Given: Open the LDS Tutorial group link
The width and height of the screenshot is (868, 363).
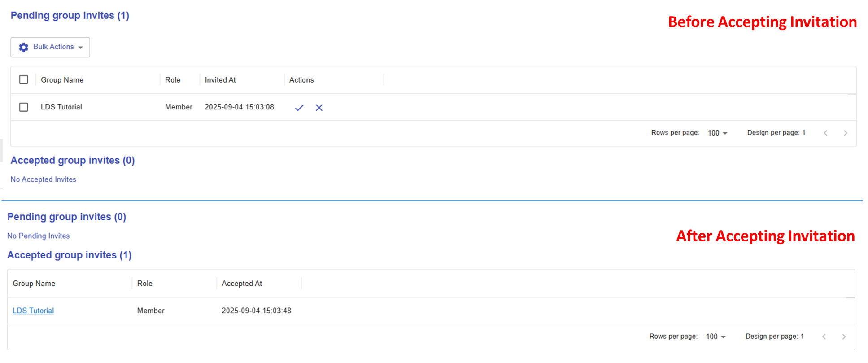Looking at the screenshot, I should coord(33,311).
